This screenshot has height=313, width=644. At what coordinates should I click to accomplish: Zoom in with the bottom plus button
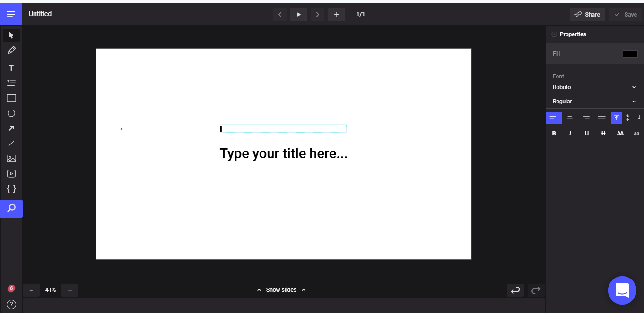pyautogui.click(x=70, y=290)
